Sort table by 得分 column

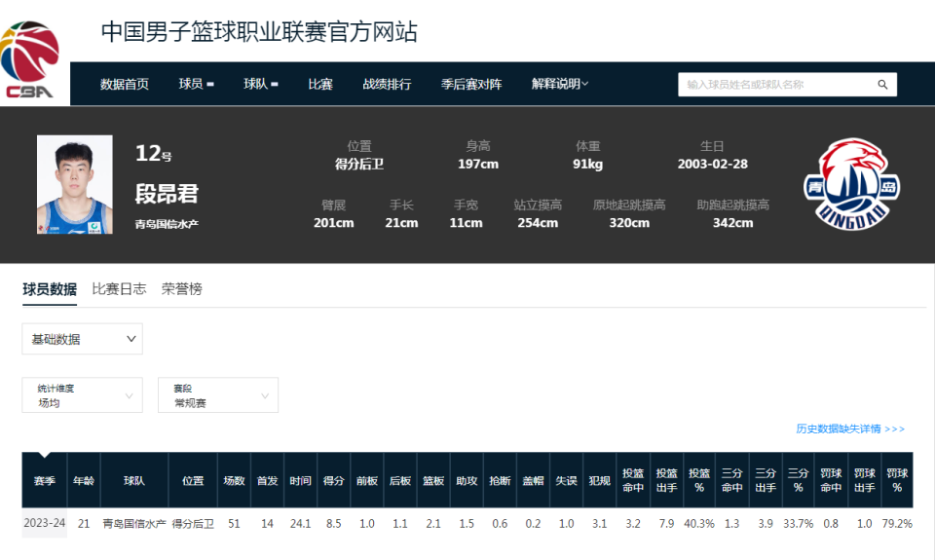pyautogui.click(x=333, y=481)
